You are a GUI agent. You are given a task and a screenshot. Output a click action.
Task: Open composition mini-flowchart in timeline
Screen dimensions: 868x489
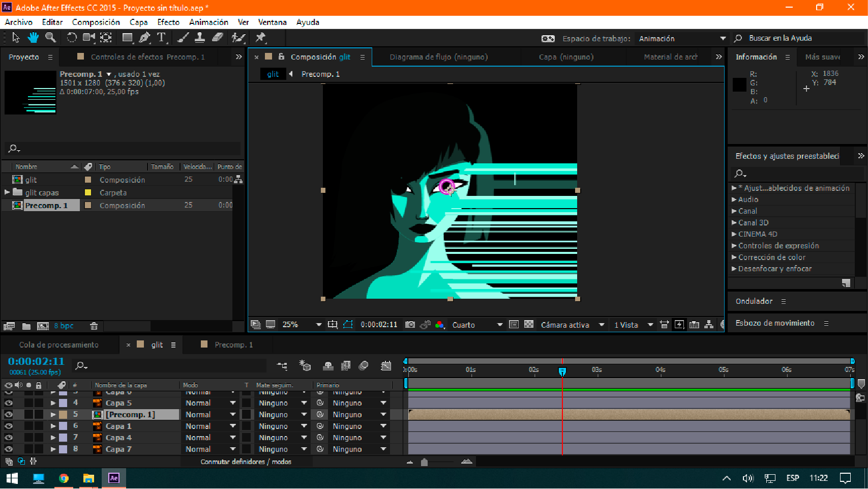tap(282, 365)
